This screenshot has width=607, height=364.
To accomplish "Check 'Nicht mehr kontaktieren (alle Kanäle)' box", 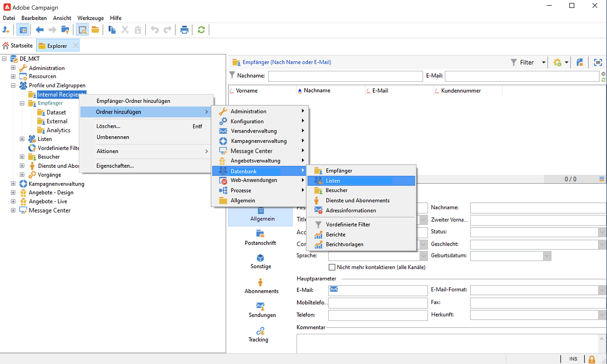I will click(x=332, y=267).
